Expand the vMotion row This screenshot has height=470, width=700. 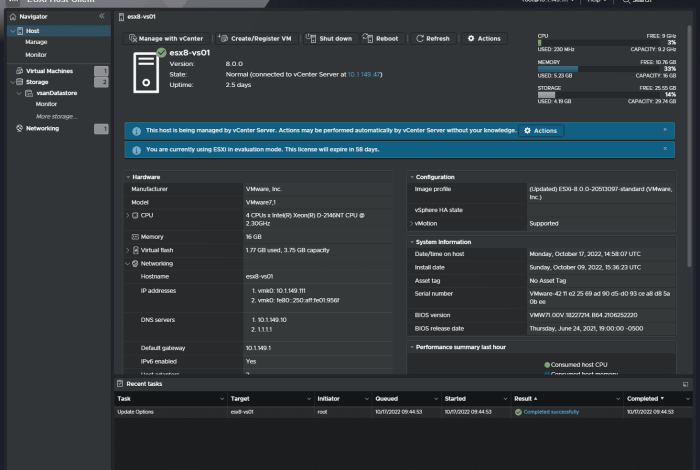click(411, 224)
